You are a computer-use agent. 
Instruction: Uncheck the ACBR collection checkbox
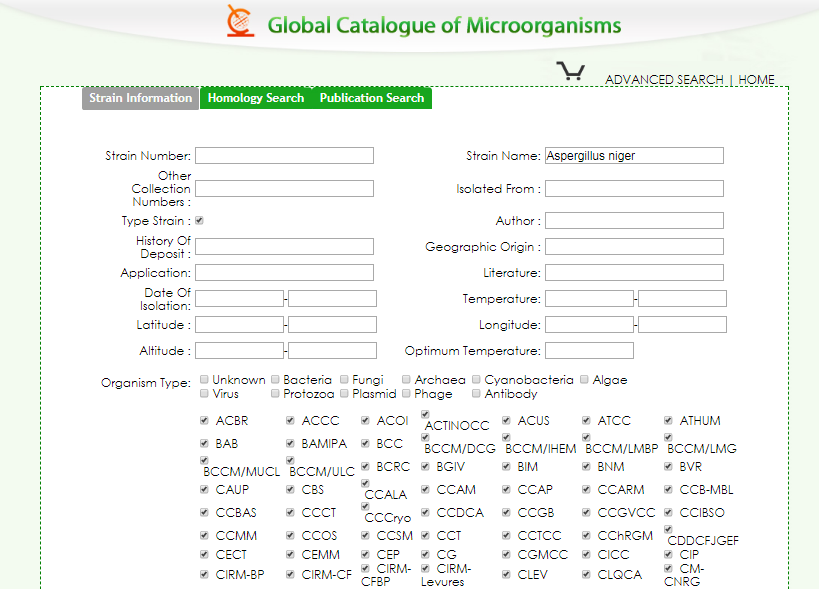tap(204, 420)
